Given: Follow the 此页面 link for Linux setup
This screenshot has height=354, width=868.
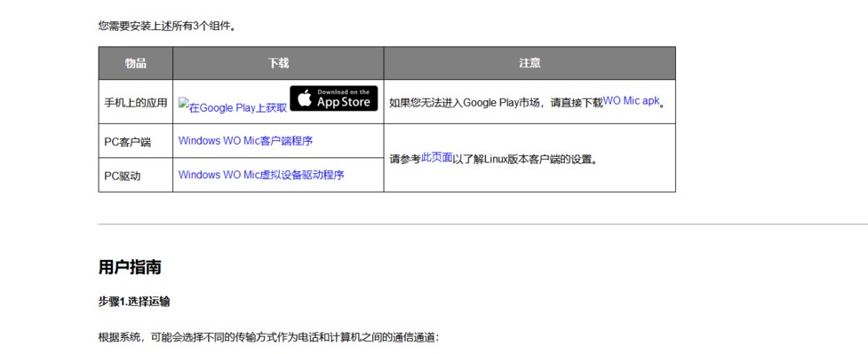Looking at the screenshot, I should pos(437,158).
